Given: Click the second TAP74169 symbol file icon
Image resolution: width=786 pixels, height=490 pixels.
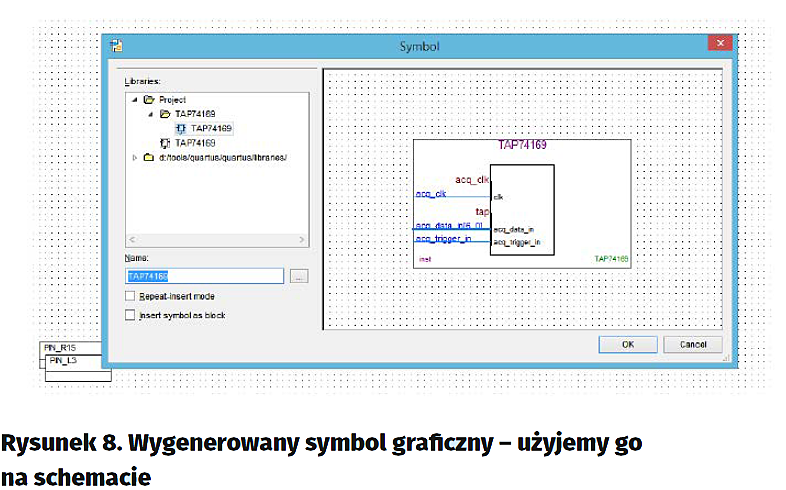Looking at the screenshot, I should click(x=165, y=143).
